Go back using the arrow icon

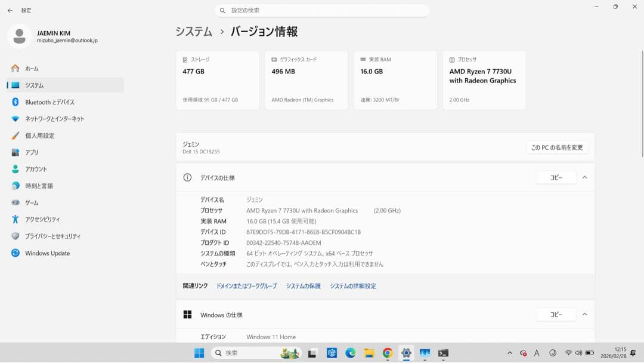10,10
